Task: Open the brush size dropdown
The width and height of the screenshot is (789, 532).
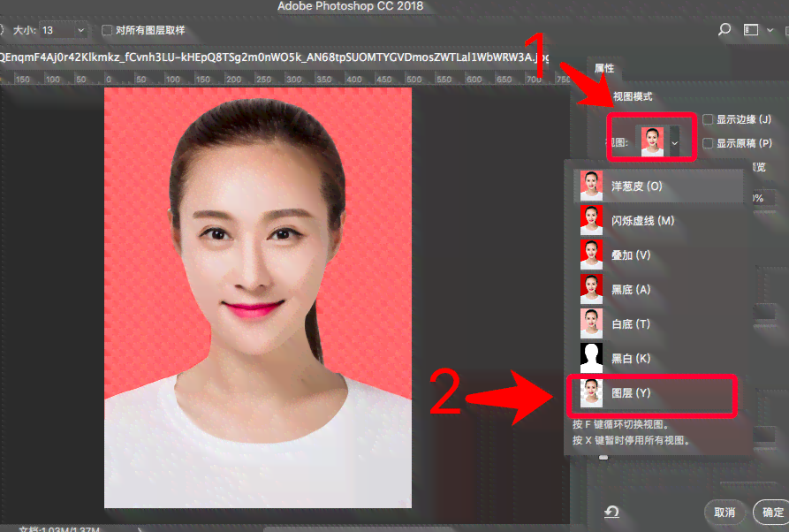Action: coord(80,30)
